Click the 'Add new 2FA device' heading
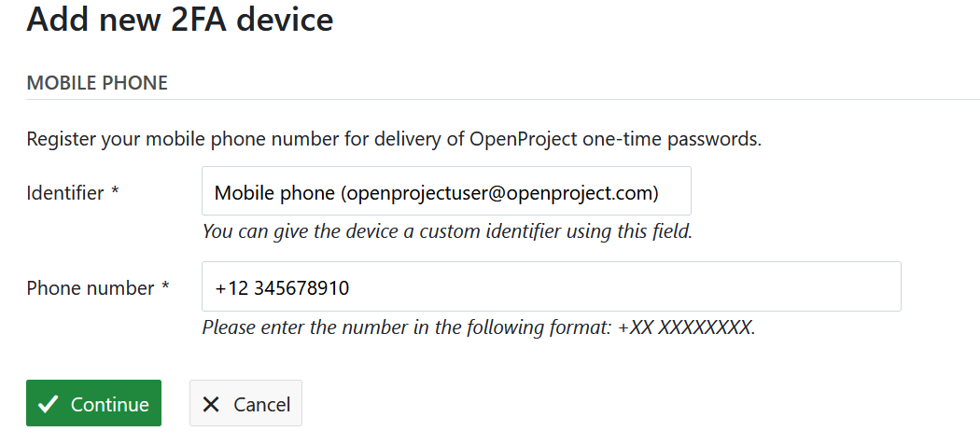The height and width of the screenshot is (445, 980). pyautogui.click(x=180, y=20)
